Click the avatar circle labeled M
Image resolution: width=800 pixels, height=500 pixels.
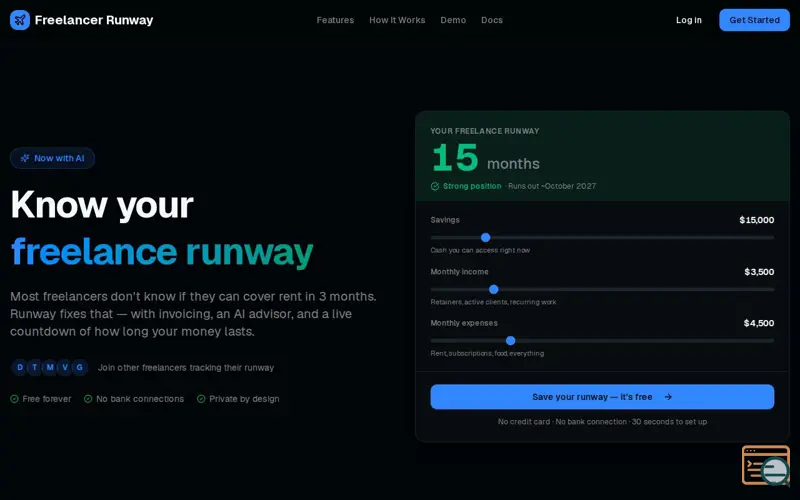(x=50, y=367)
